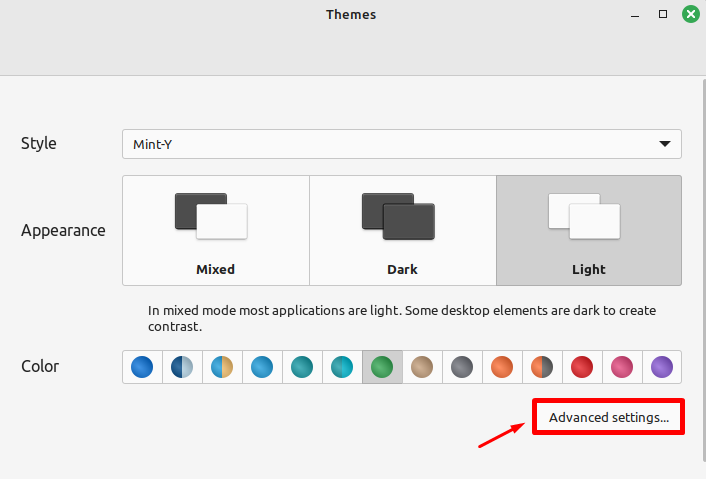Click the Style dropdown arrow
706x479 pixels.
coord(665,144)
